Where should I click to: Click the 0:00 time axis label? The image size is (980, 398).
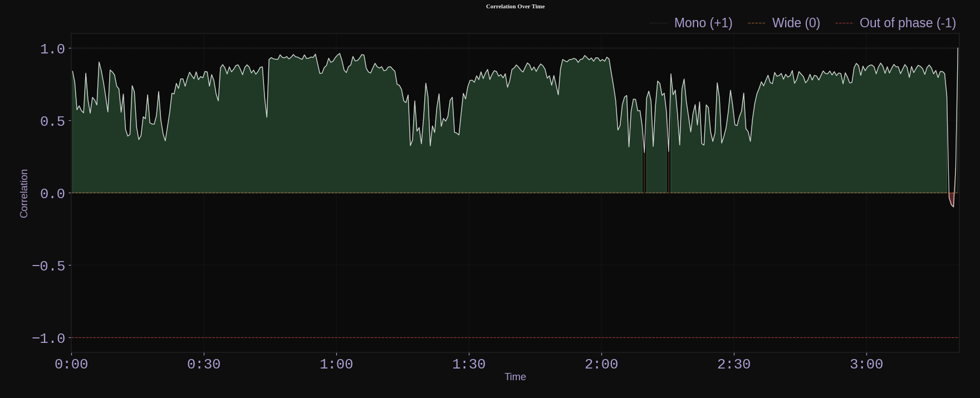(71, 364)
